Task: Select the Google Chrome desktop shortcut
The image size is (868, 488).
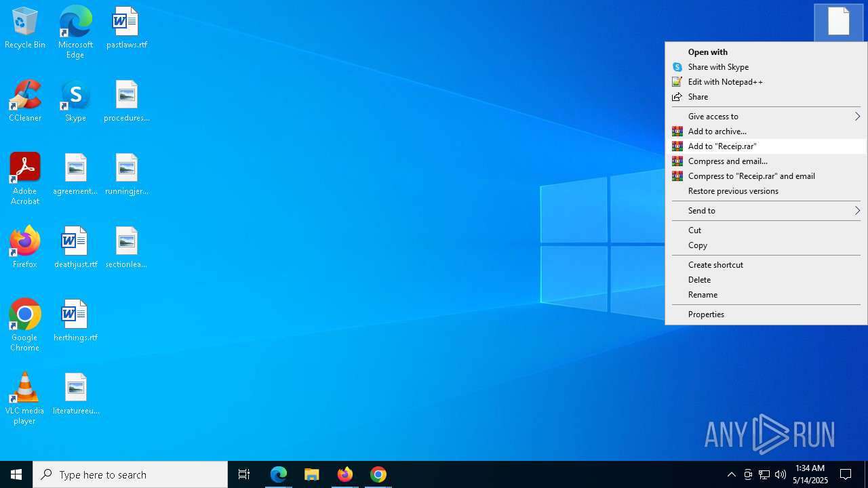Action: pos(25,325)
